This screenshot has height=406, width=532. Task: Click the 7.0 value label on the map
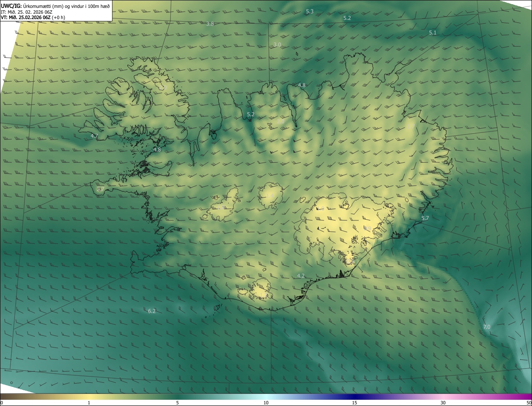coord(487,327)
